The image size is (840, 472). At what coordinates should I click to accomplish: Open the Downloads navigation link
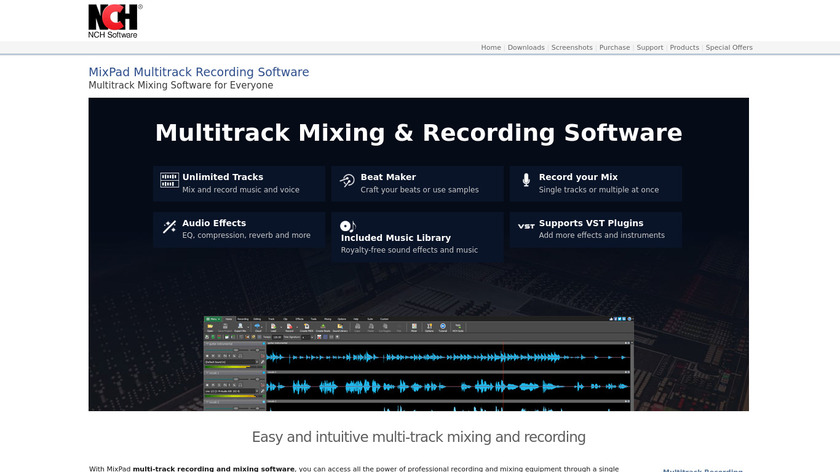526,48
